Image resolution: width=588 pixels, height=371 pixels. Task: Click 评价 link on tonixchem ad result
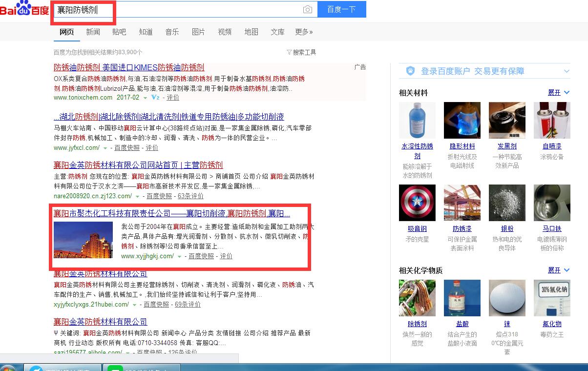click(x=173, y=98)
